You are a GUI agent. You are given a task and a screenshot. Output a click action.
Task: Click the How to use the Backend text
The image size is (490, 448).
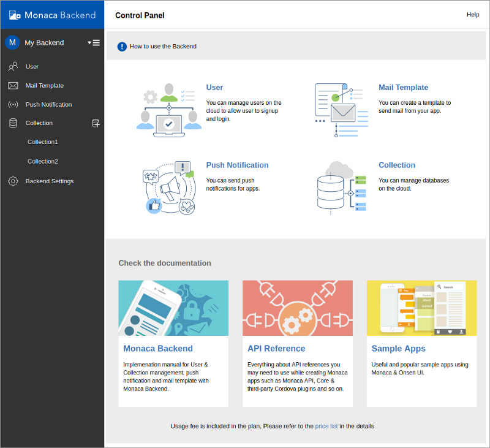click(x=163, y=46)
